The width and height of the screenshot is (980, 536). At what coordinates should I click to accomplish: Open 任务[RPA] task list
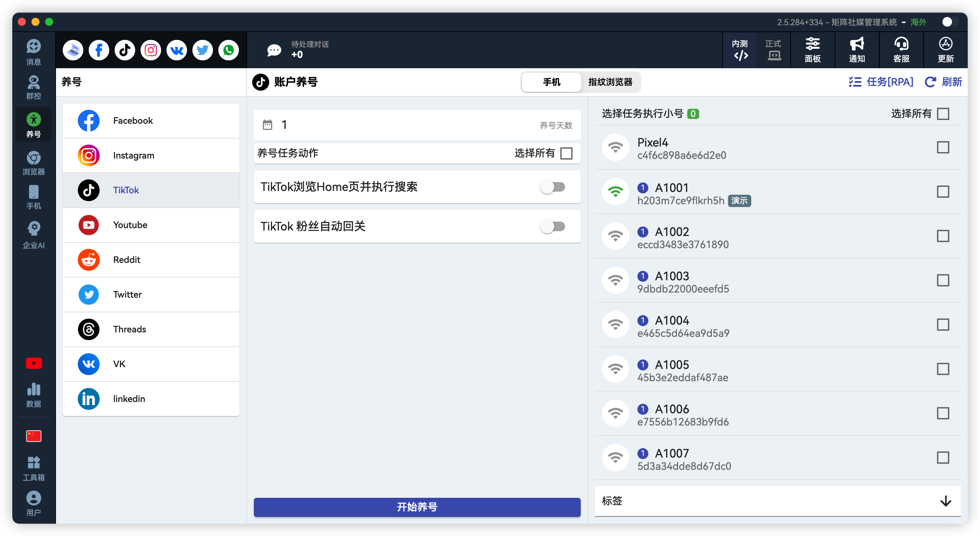point(881,82)
